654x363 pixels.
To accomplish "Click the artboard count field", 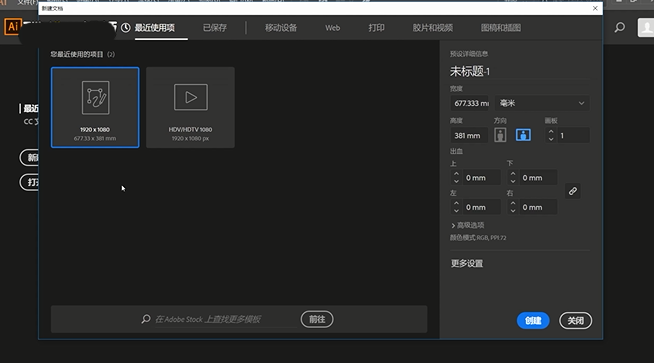I will 573,136.
